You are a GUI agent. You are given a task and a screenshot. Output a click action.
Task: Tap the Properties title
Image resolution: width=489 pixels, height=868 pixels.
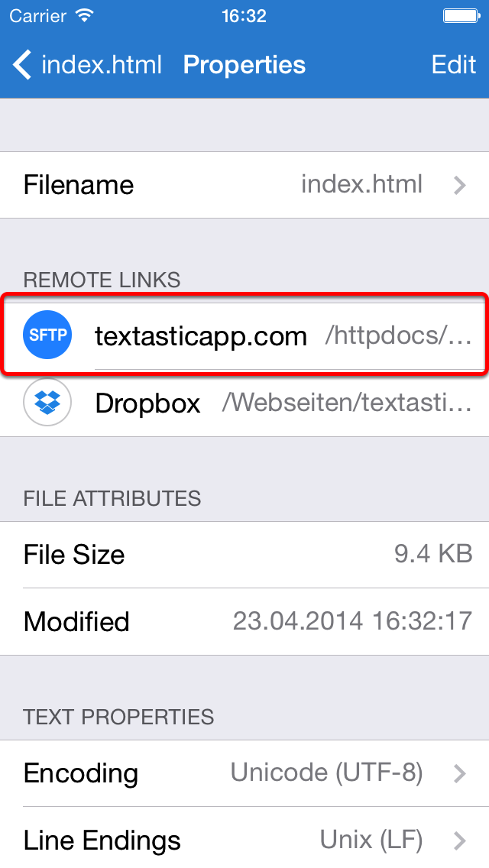click(244, 65)
